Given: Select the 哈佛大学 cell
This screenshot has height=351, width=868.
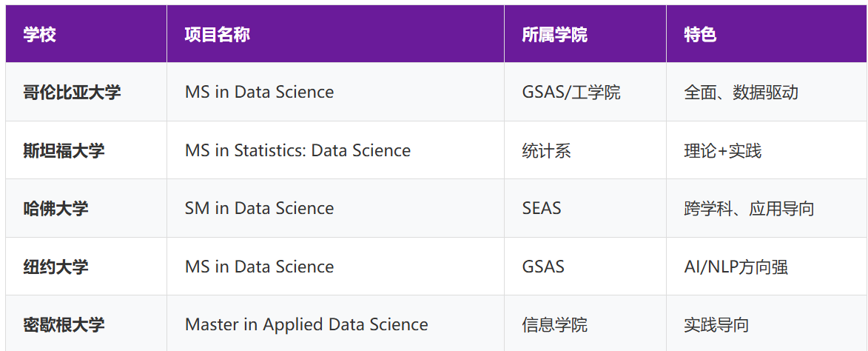Looking at the screenshot, I should point(55,209).
